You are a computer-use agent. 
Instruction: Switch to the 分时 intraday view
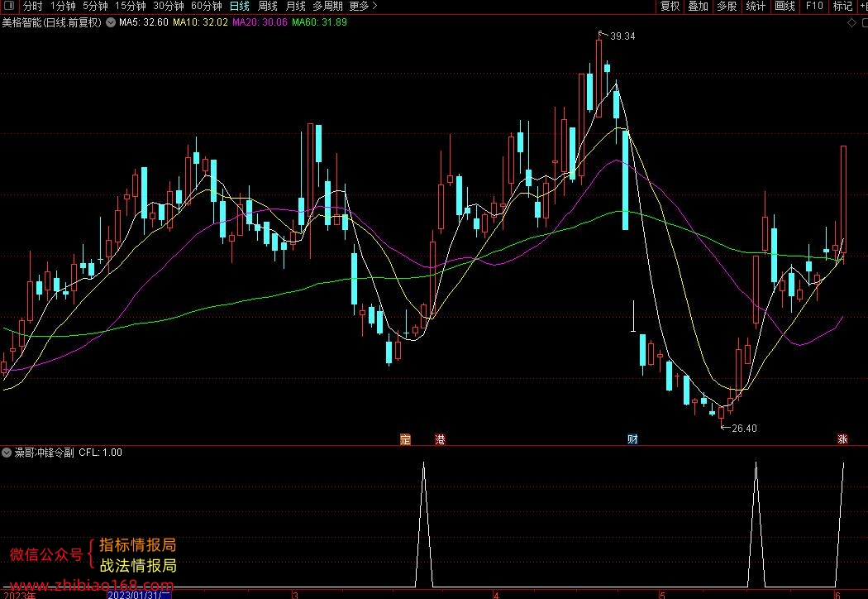click(33, 6)
